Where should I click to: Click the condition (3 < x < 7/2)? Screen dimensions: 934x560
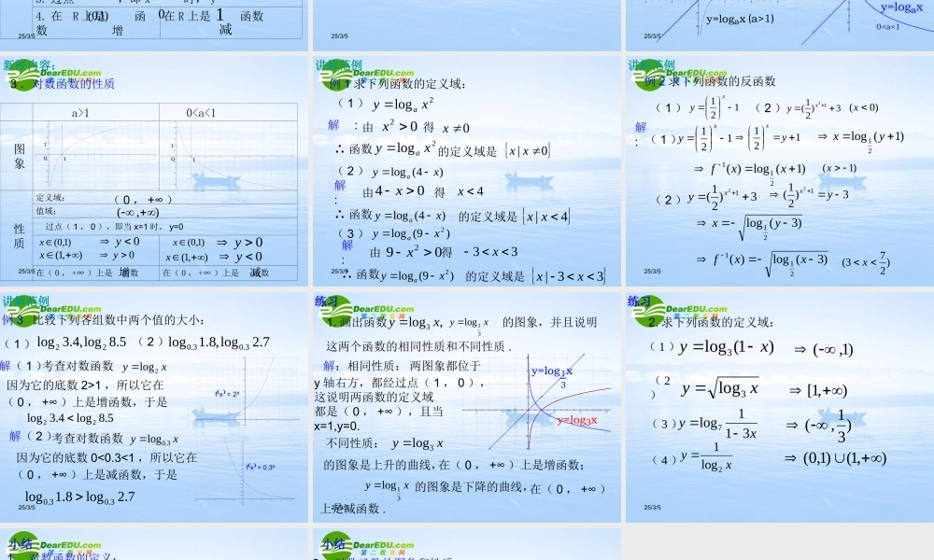point(866,262)
